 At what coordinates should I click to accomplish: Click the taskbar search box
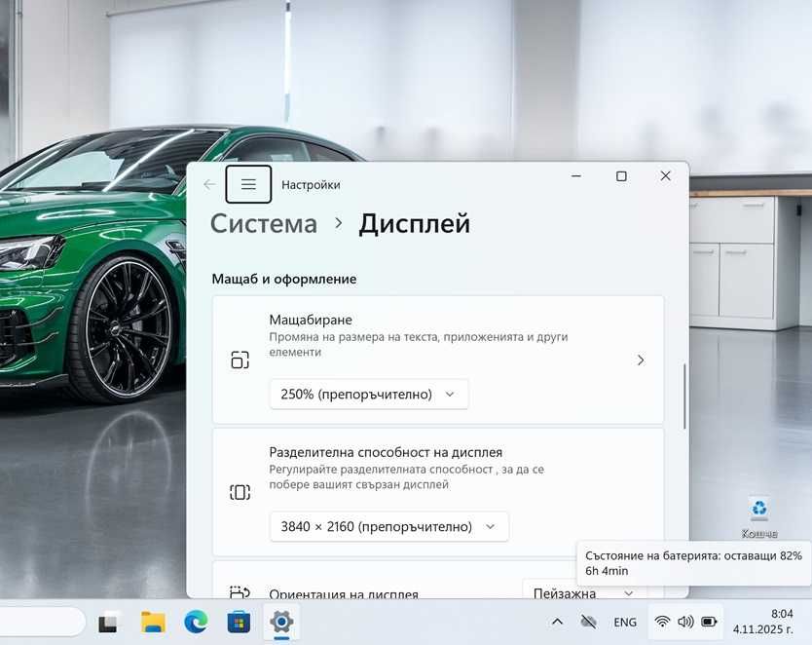[42, 622]
